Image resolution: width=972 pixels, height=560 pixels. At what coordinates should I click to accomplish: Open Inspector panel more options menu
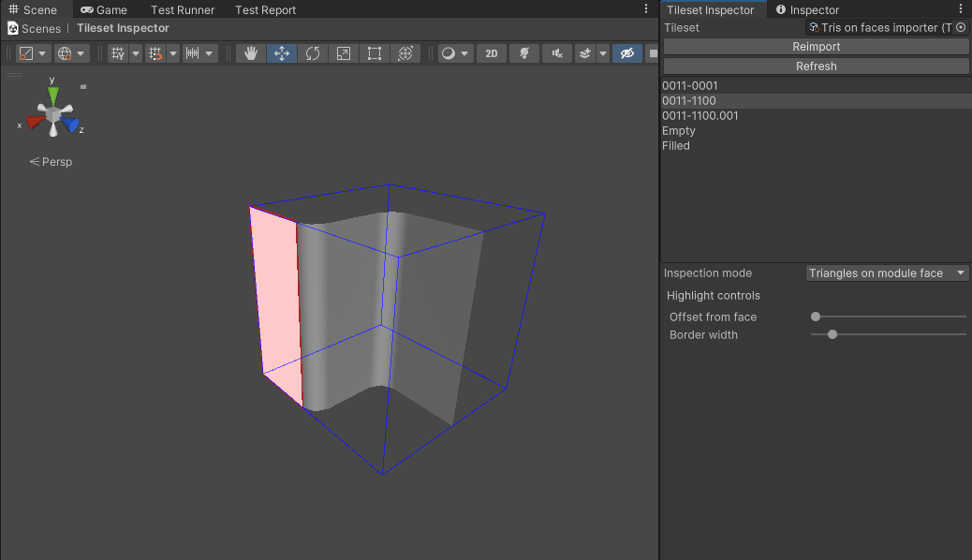click(961, 8)
